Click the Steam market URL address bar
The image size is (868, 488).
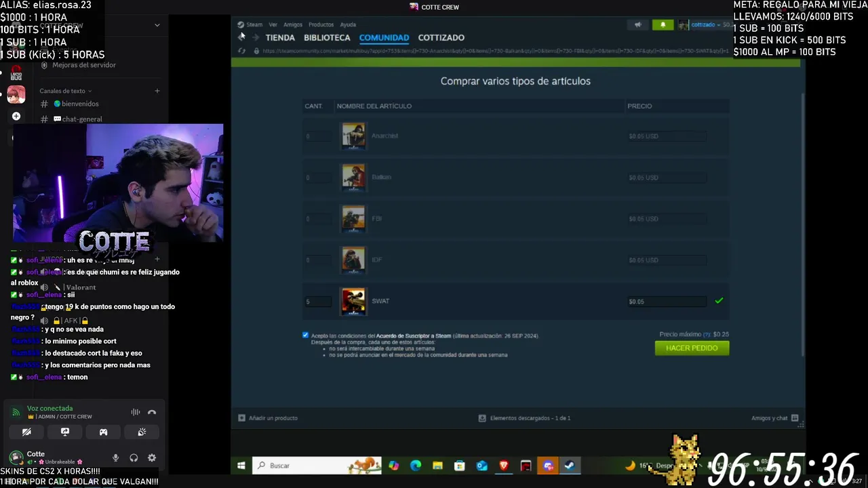[495, 51]
